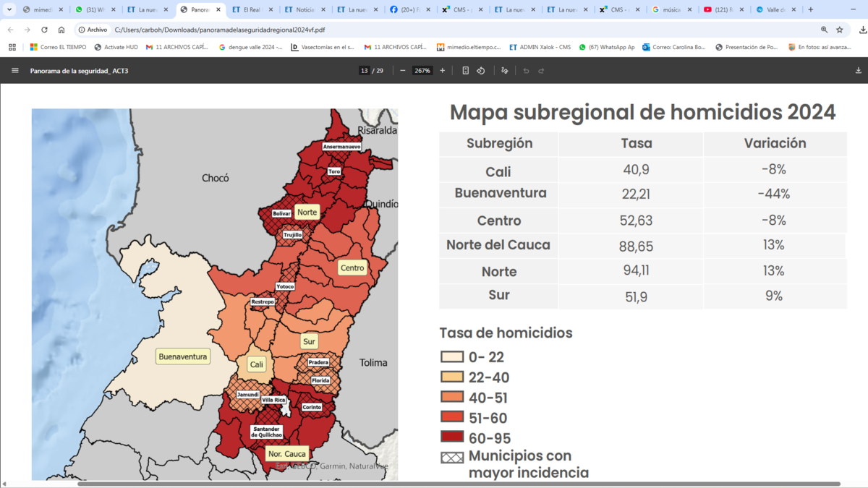Screen dimensions: 868x488
Task: Download the PDF from the viewer toolbar
Action: click(x=859, y=71)
